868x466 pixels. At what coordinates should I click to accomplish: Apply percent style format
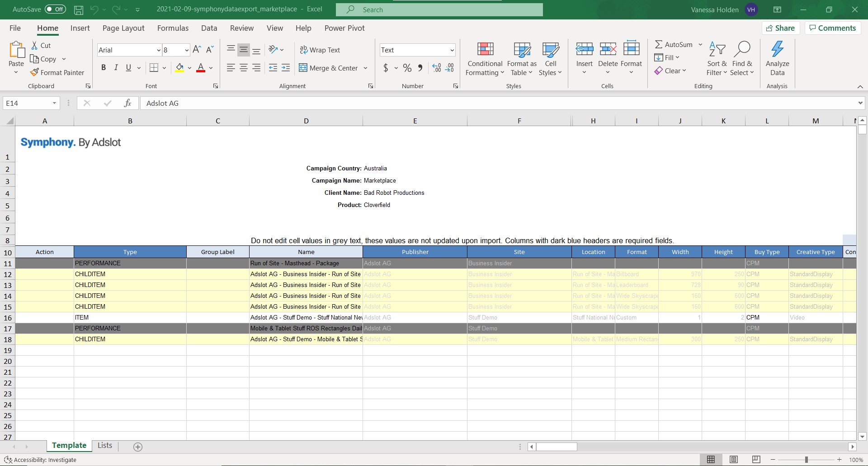407,68
